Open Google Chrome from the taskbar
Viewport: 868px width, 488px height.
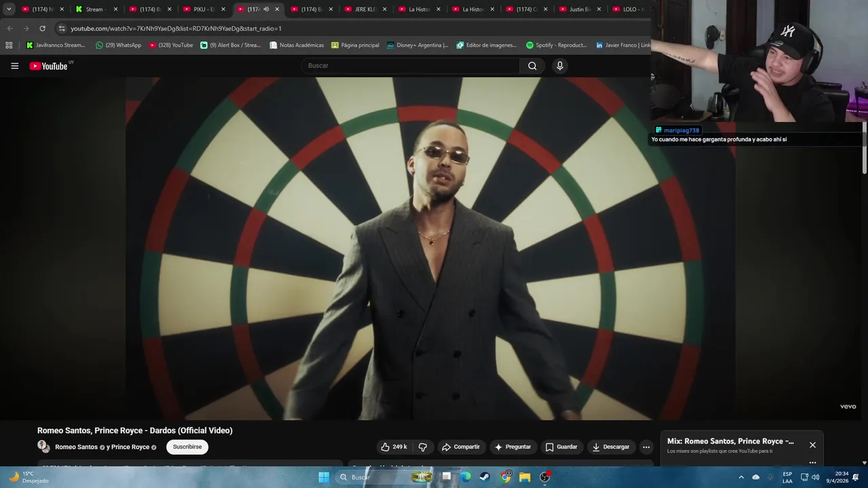click(x=505, y=477)
